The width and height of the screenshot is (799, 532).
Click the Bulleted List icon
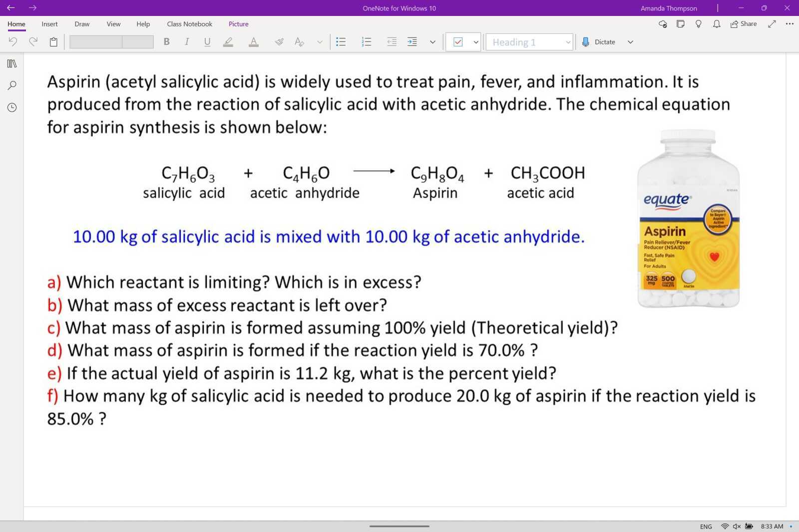click(x=341, y=42)
